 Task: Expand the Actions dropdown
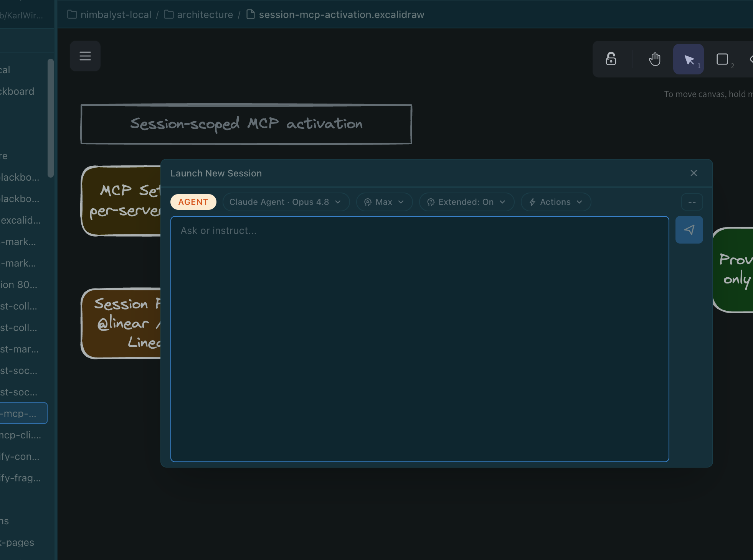[556, 202]
